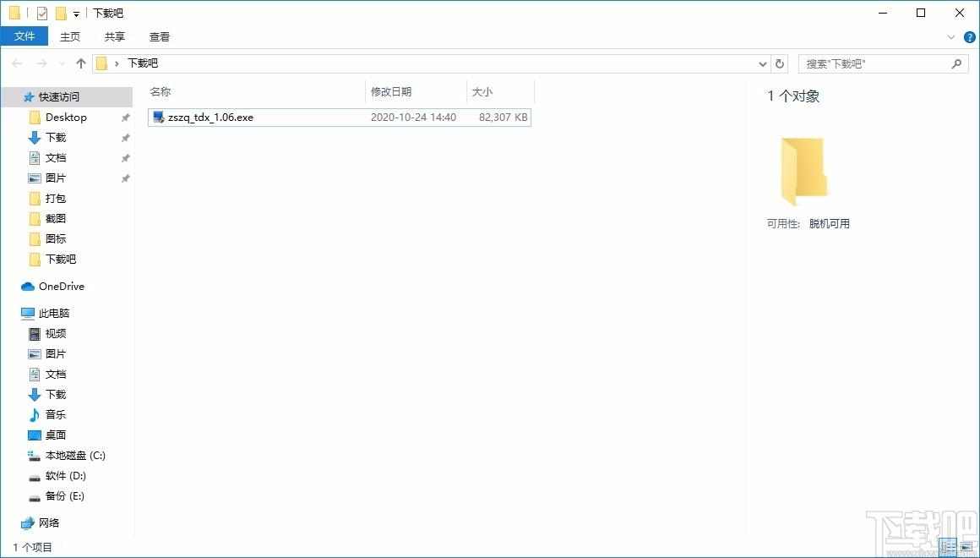Select 此电脑 in the navigation pane
This screenshot has width=980, height=558.
[54, 314]
